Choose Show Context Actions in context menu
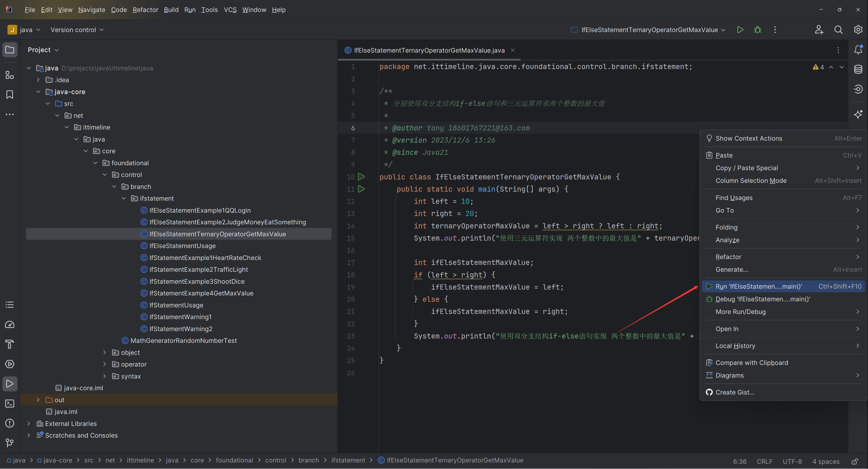 (783, 138)
